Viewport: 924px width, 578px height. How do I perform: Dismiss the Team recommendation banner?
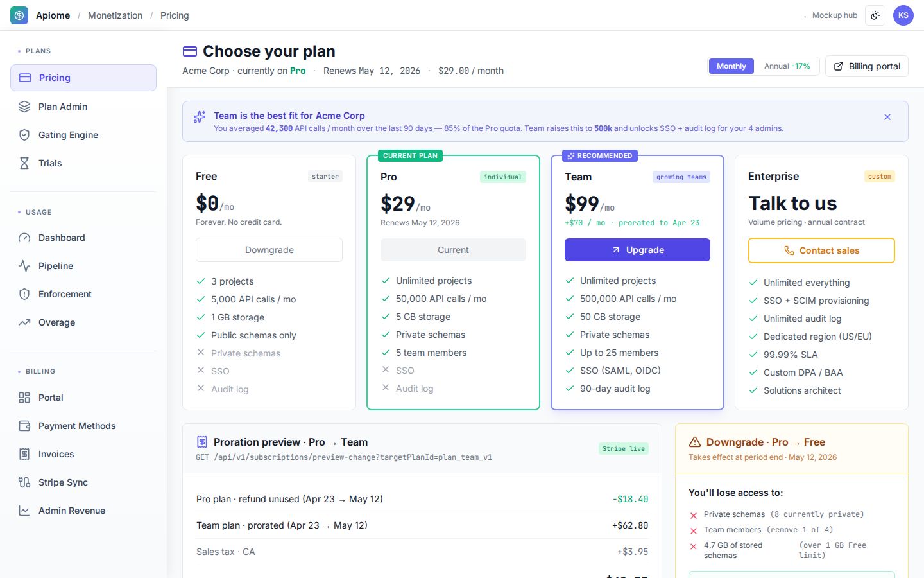887,117
